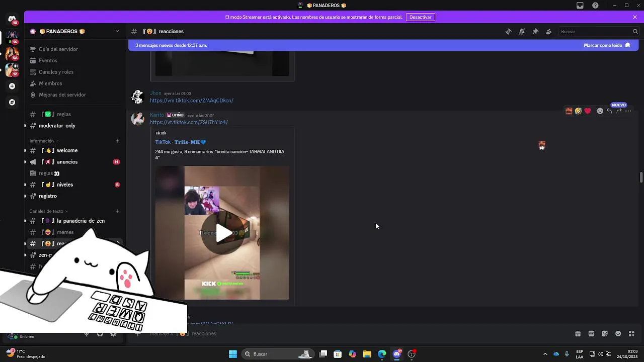
Task: Open Jhon's profile by username
Action: [x=155, y=93]
